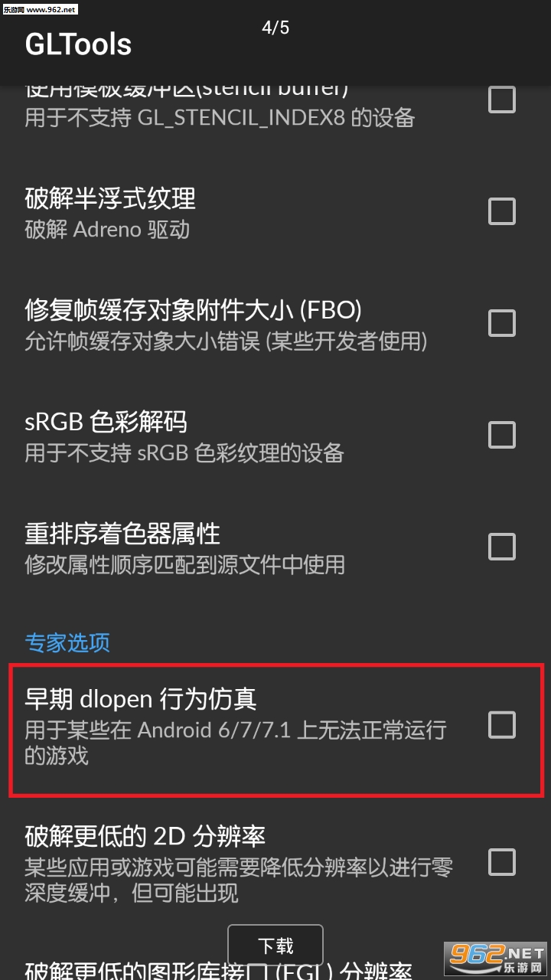Click the 962.NET watermark logo

(497, 955)
